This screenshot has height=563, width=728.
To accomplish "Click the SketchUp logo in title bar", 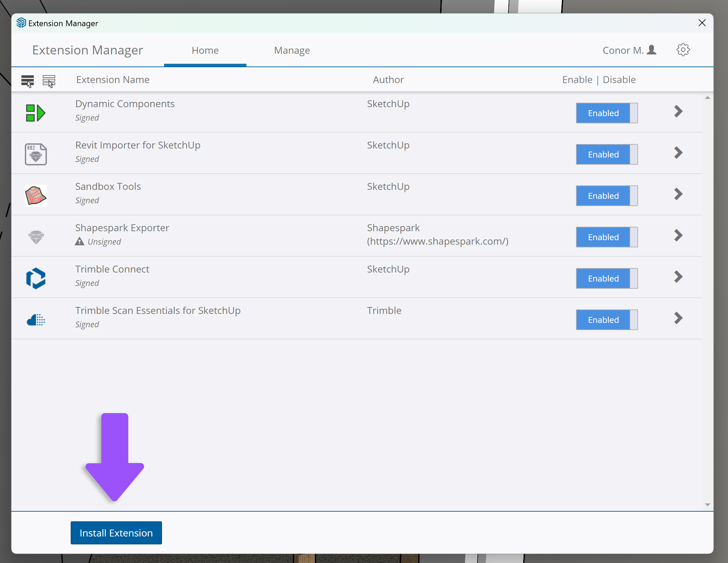I will (x=21, y=23).
